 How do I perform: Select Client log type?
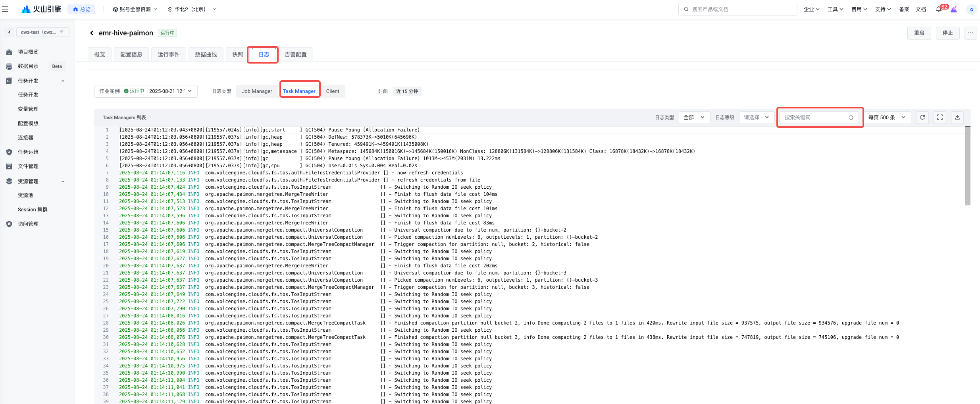tap(332, 91)
